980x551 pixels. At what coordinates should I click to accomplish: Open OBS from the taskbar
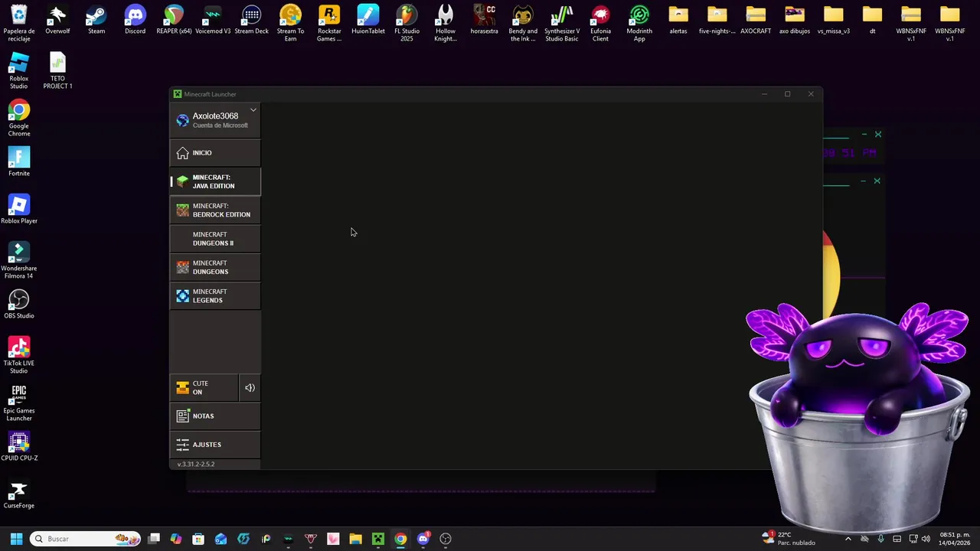coord(446,539)
